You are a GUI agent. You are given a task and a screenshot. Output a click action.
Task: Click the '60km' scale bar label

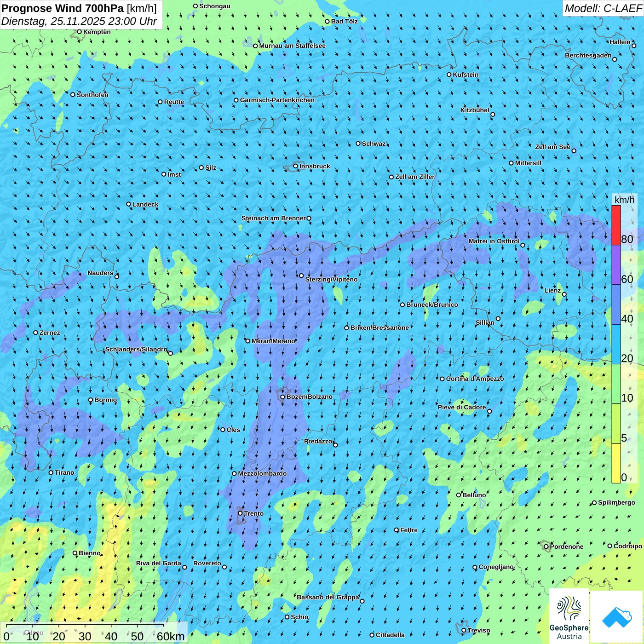tap(171, 636)
